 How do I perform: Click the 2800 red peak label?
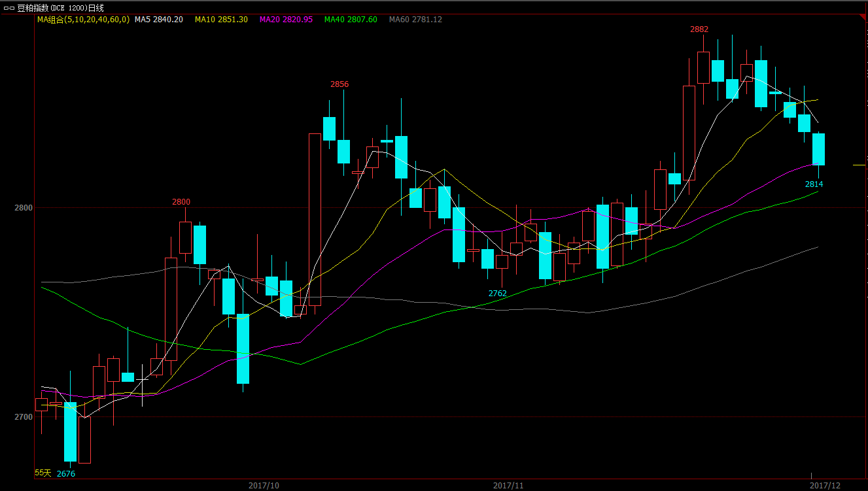(181, 202)
